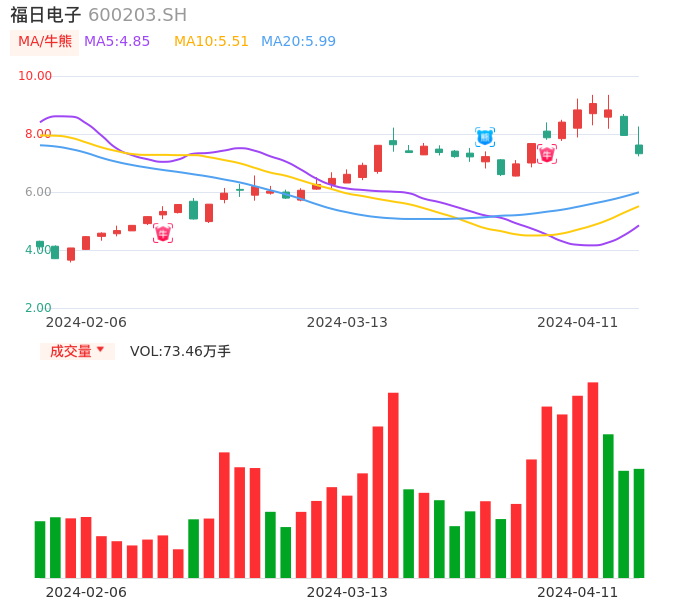Click the 2024-04-11 date under volume chart
Viewport: 686px width, 606px height.
tap(578, 592)
